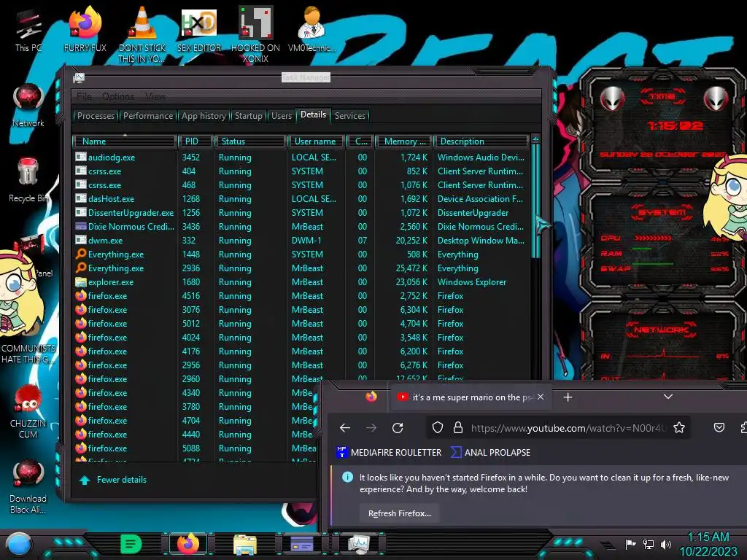Close the super mario YouTube tab

click(x=541, y=397)
